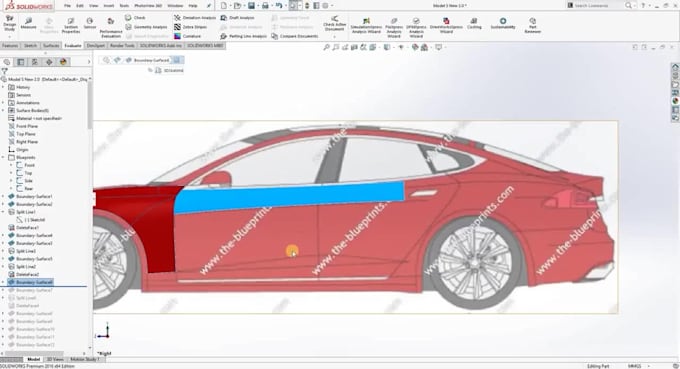
Task: Click Check Active Document
Action: pyautogui.click(x=334, y=24)
